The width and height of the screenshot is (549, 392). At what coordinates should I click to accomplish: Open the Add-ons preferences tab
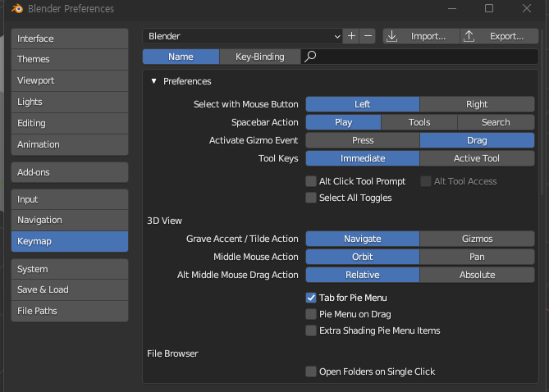(70, 172)
